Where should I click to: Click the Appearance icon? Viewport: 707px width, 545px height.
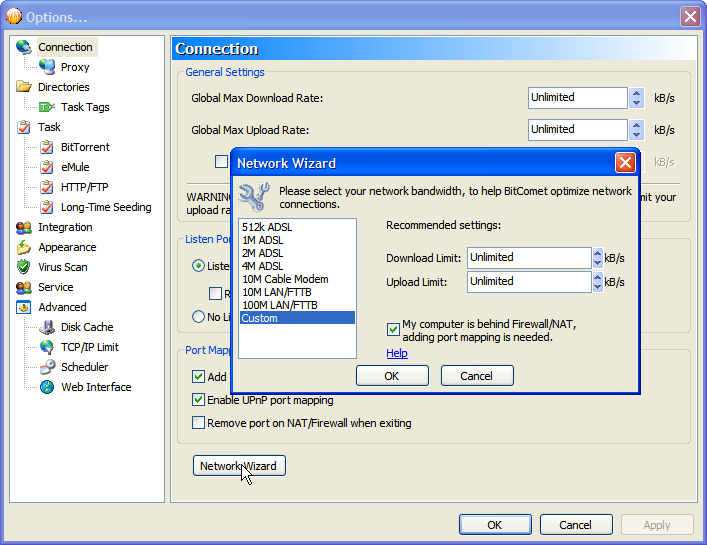(23, 247)
